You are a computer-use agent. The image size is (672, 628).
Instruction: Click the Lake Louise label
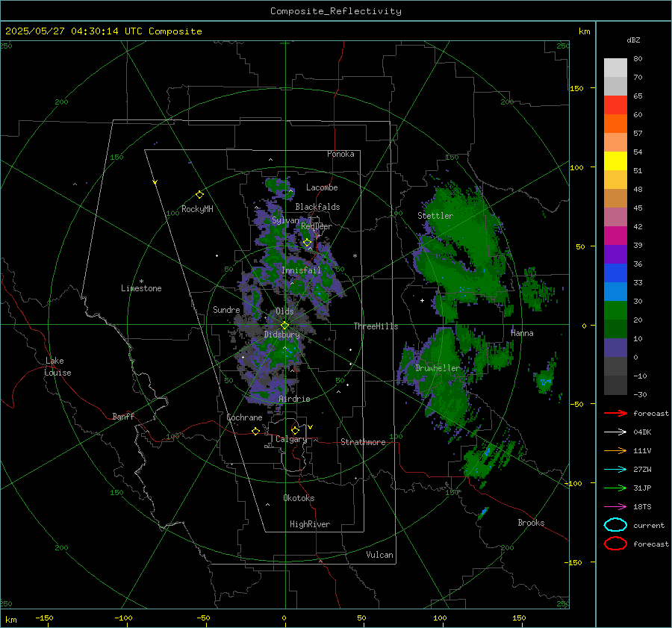57,367
